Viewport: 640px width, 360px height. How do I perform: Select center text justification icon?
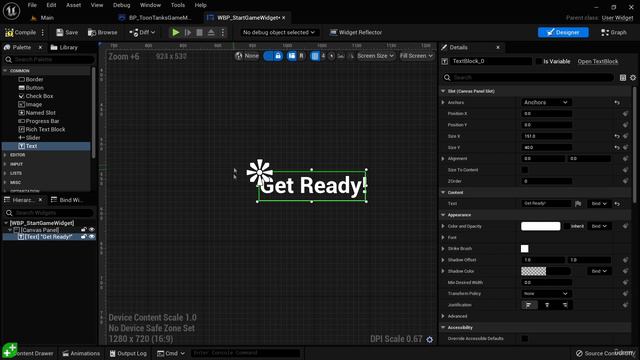pos(547,305)
